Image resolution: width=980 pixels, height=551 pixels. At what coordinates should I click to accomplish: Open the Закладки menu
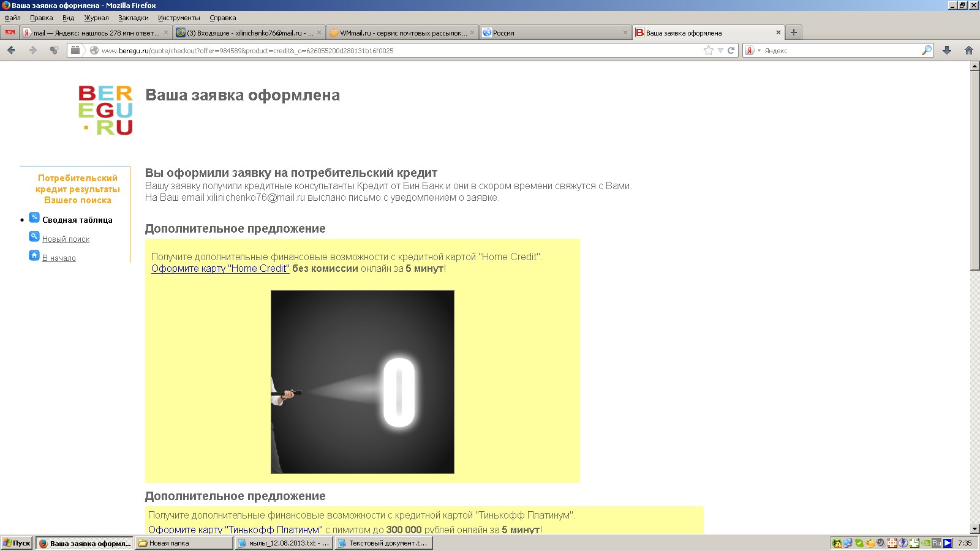[x=134, y=18]
